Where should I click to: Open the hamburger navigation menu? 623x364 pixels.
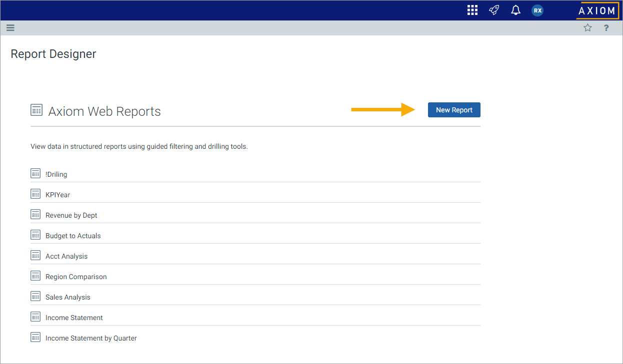click(x=10, y=28)
